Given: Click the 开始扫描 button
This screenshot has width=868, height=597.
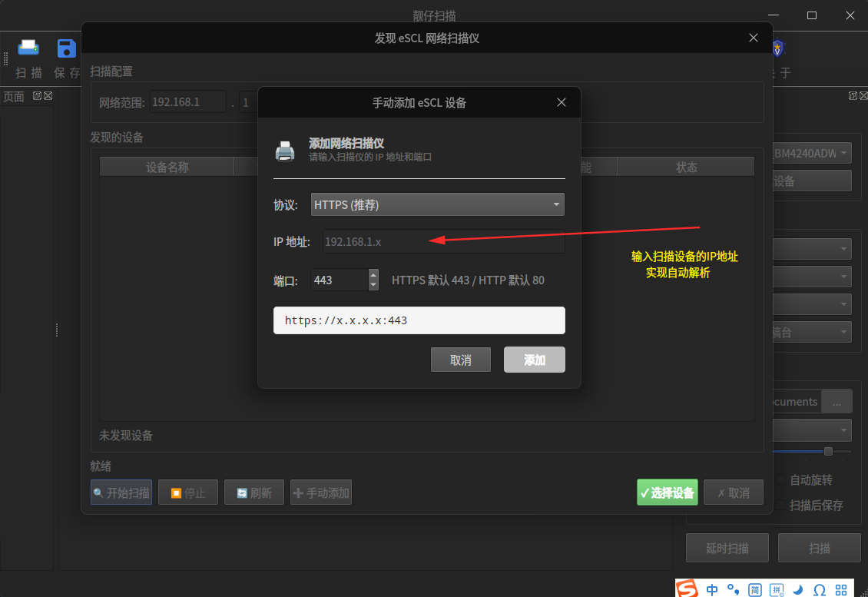Looking at the screenshot, I should point(121,493).
